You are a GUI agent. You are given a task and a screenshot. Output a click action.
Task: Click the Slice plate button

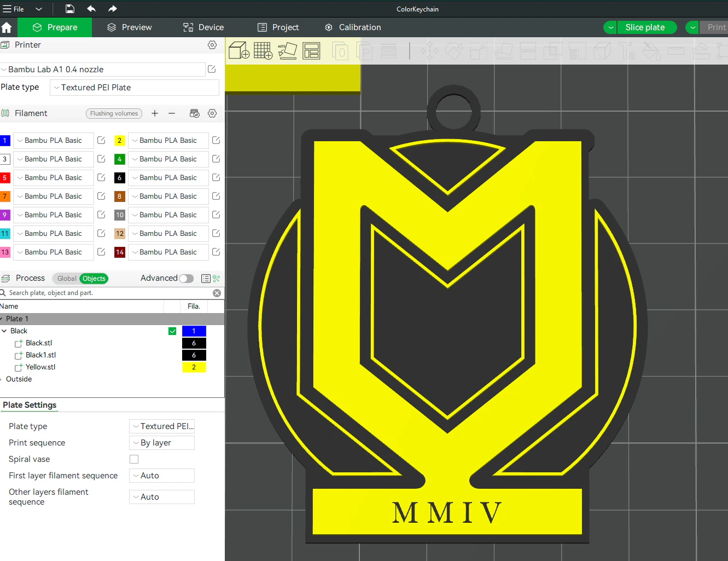647,27
